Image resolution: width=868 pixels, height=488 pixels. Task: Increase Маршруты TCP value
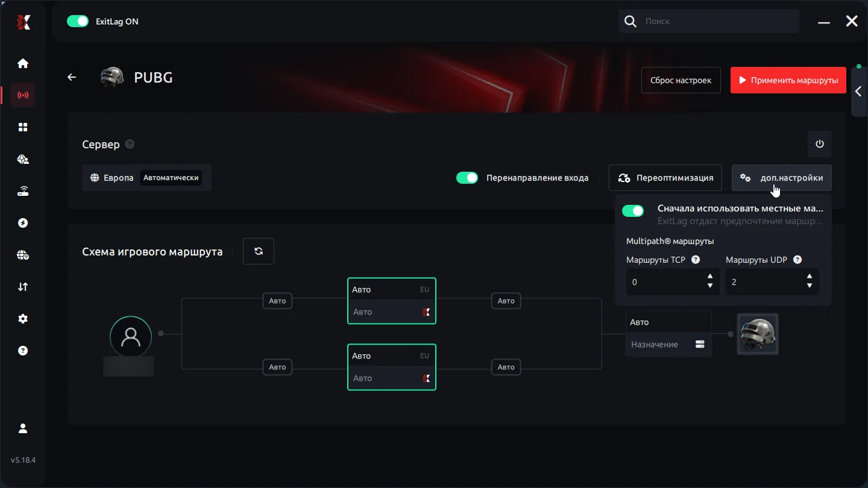pos(710,277)
